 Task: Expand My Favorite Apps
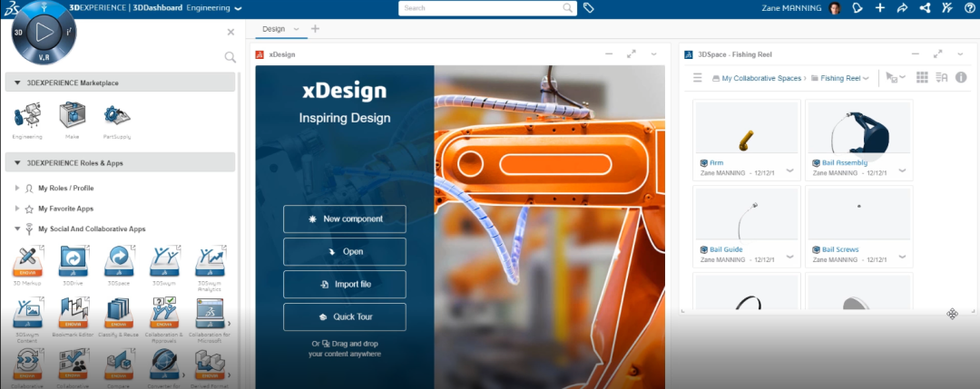(16, 209)
